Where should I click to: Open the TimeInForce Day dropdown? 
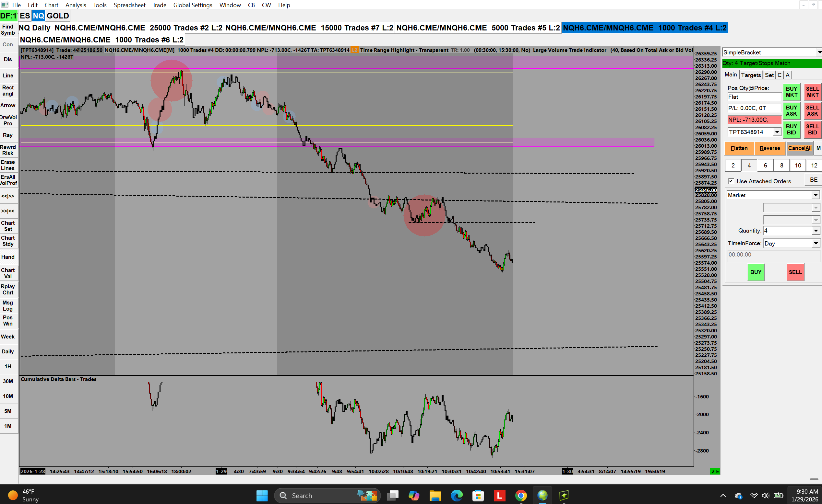coord(815,244)
